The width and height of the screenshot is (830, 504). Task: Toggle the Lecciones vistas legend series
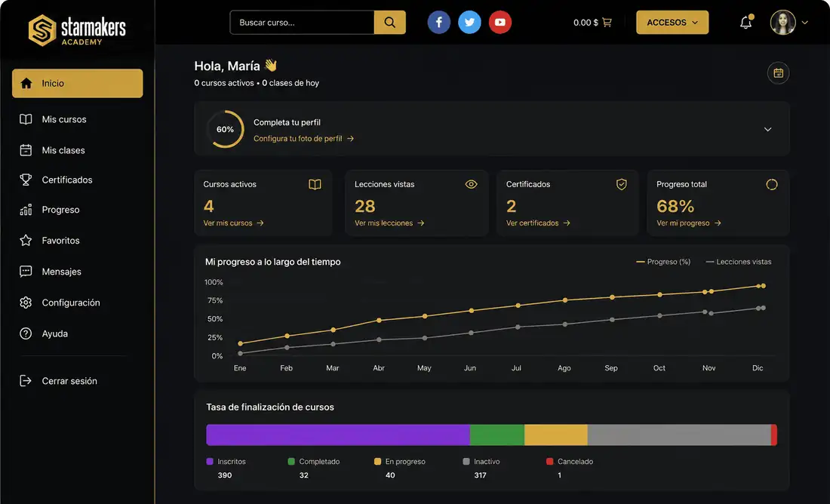739,262
